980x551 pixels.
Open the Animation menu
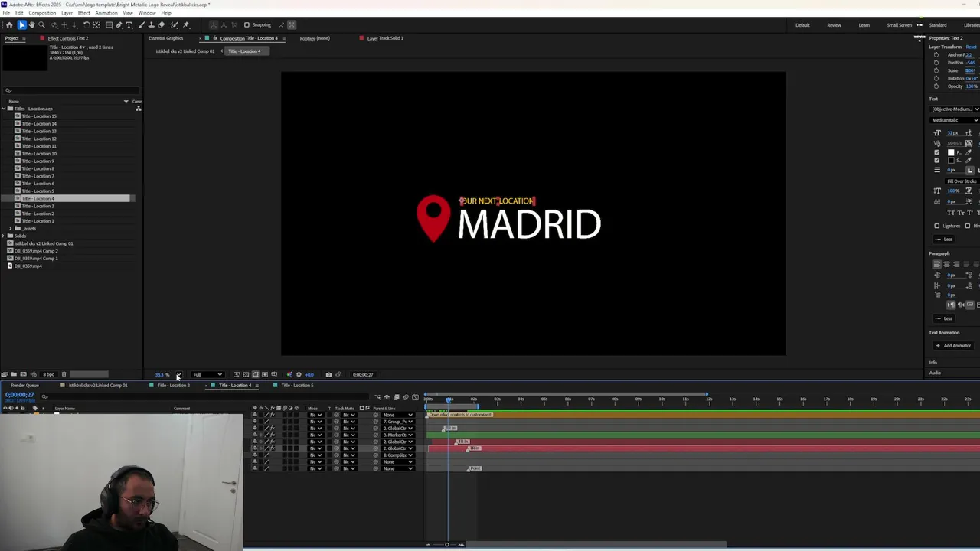tap(106, 13)
